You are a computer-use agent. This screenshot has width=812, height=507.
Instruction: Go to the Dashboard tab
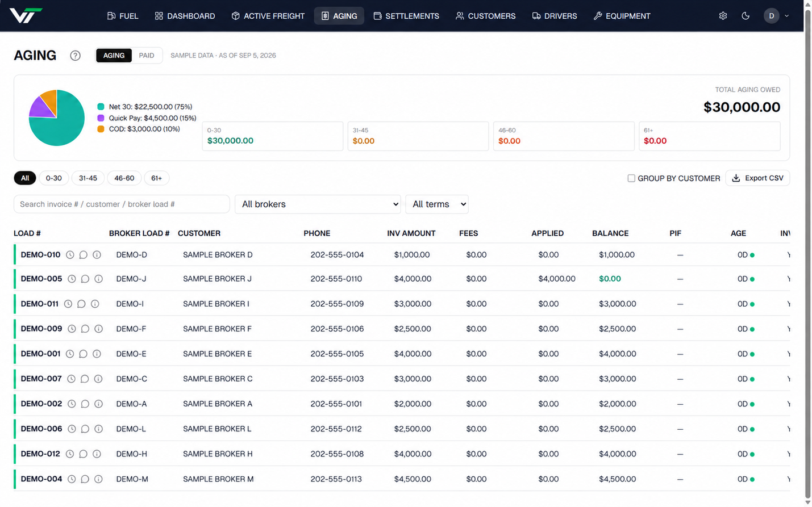185,16
